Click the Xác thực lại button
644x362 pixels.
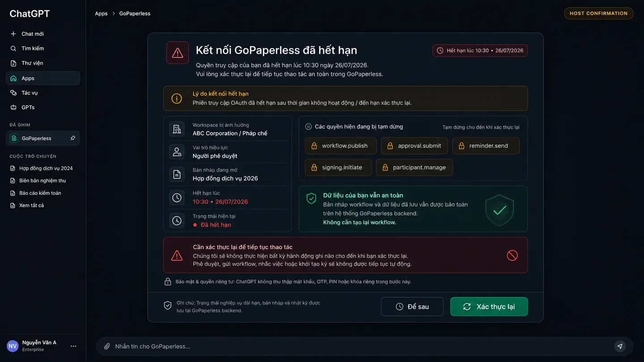point(489,307)
